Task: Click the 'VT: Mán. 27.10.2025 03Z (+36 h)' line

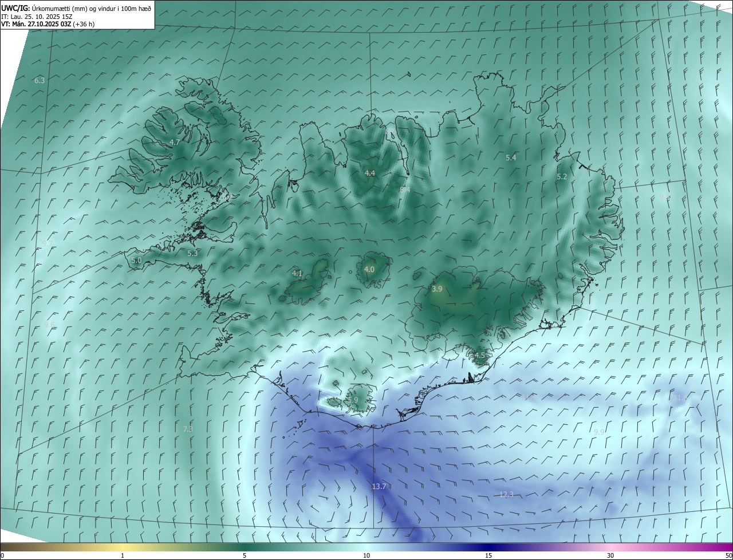Action: pyautogui.click(x=48, y=24)
